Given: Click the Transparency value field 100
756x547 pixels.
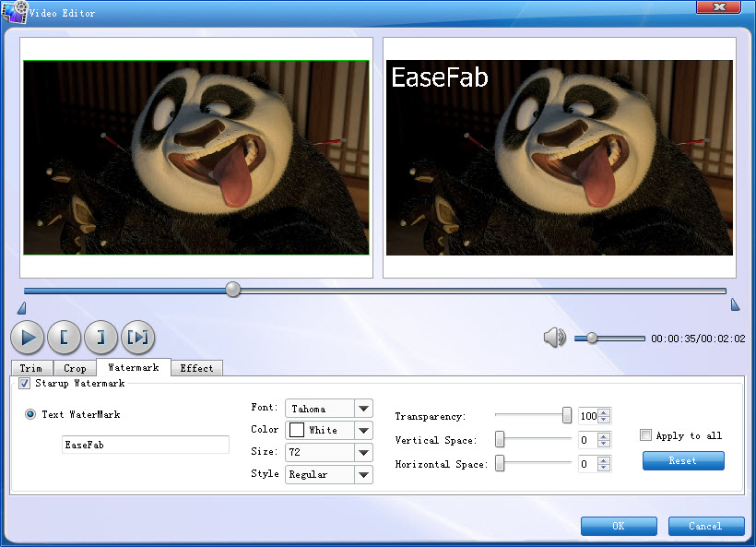Looking at the screenshot, I should point(588,416).
